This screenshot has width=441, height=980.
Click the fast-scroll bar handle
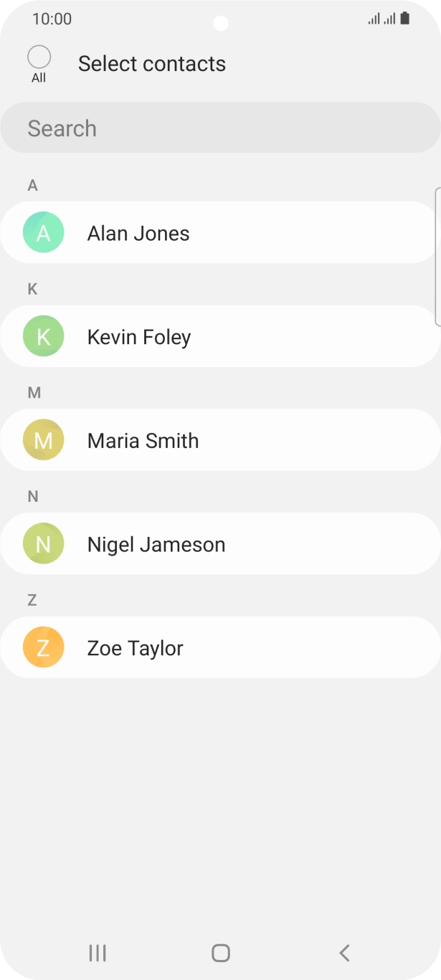click(437, 256)
